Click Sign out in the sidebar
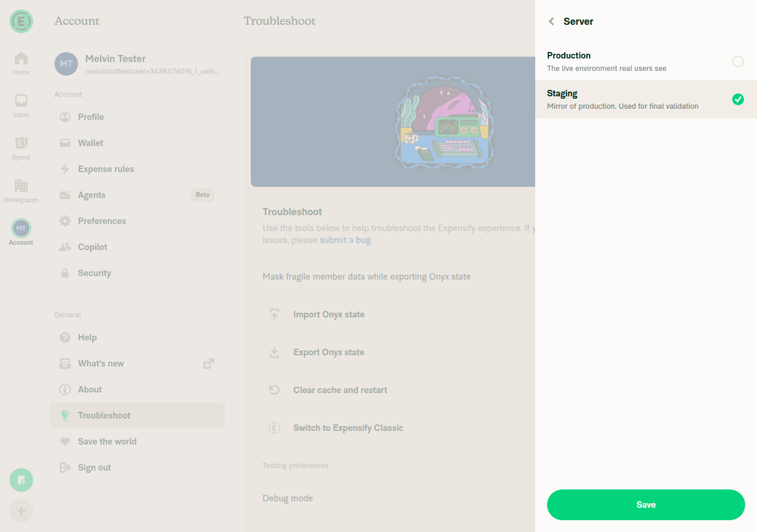This screenshot has height=532, width=757. click(x=137, y=468)
